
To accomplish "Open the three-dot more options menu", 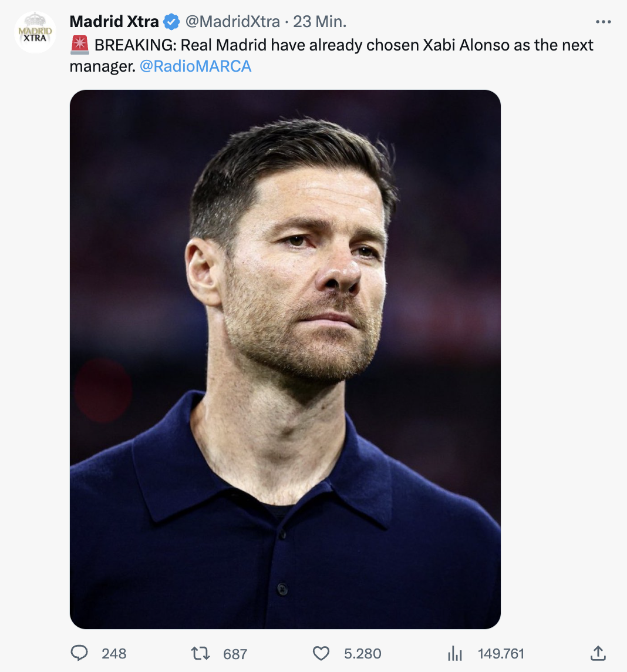I will (x=603, y=22).
